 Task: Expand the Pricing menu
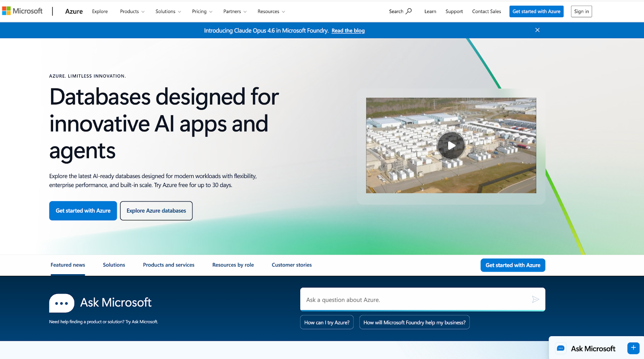pyautogui.click(x=202, y=12)
